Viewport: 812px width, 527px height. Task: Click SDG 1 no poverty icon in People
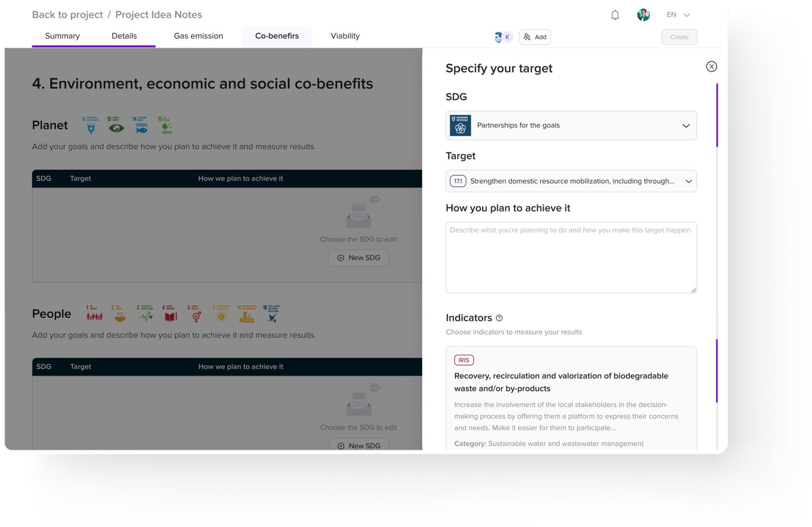[x=94, y=313]
